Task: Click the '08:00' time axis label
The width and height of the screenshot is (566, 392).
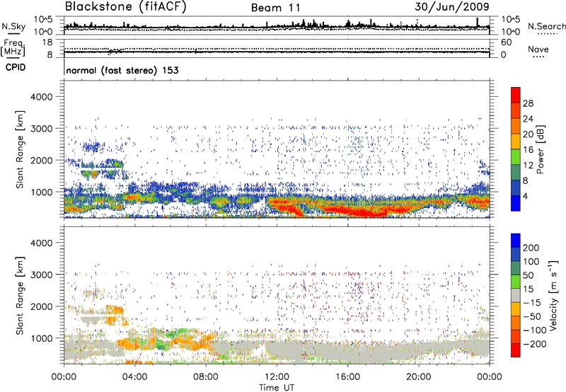Action: point(206,377)
